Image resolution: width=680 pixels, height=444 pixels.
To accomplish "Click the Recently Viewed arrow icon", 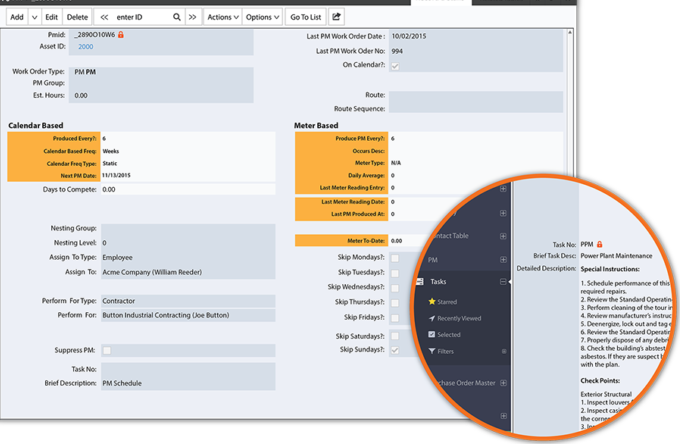I will 432,318.
